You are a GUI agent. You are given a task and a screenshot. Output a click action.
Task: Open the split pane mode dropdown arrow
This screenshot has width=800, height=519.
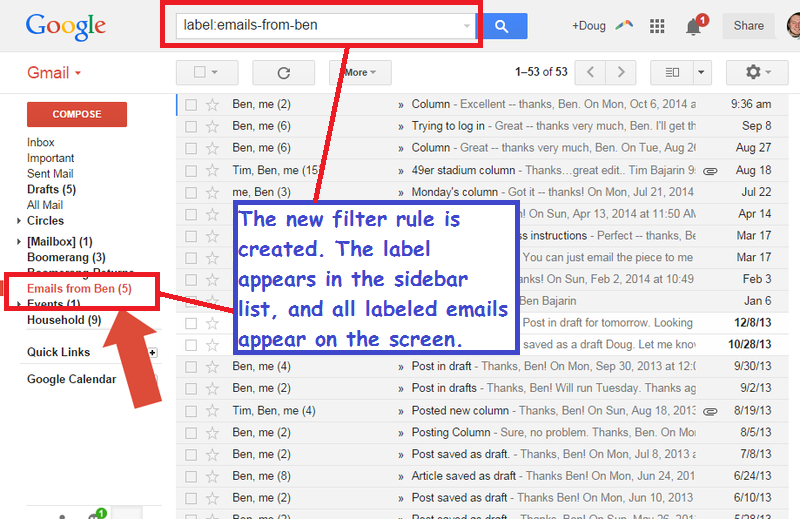click(702, 72)
